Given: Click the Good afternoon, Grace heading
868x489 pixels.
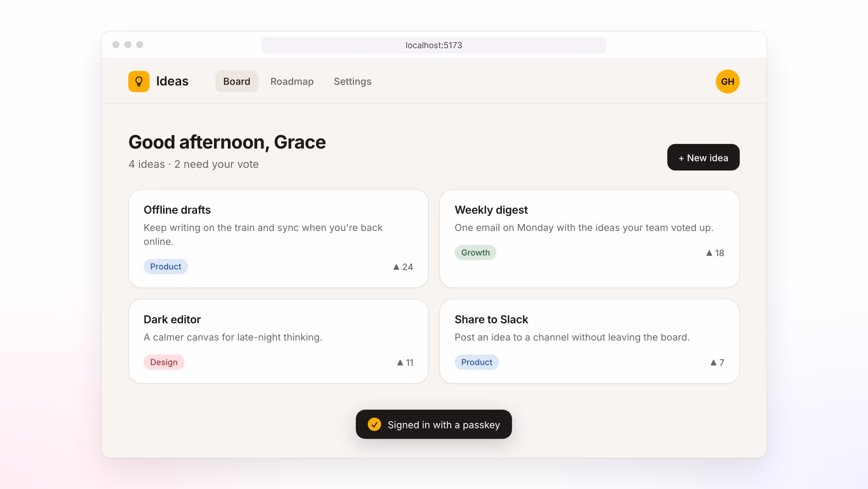Looking at the screenshot, I should [227, 142].
